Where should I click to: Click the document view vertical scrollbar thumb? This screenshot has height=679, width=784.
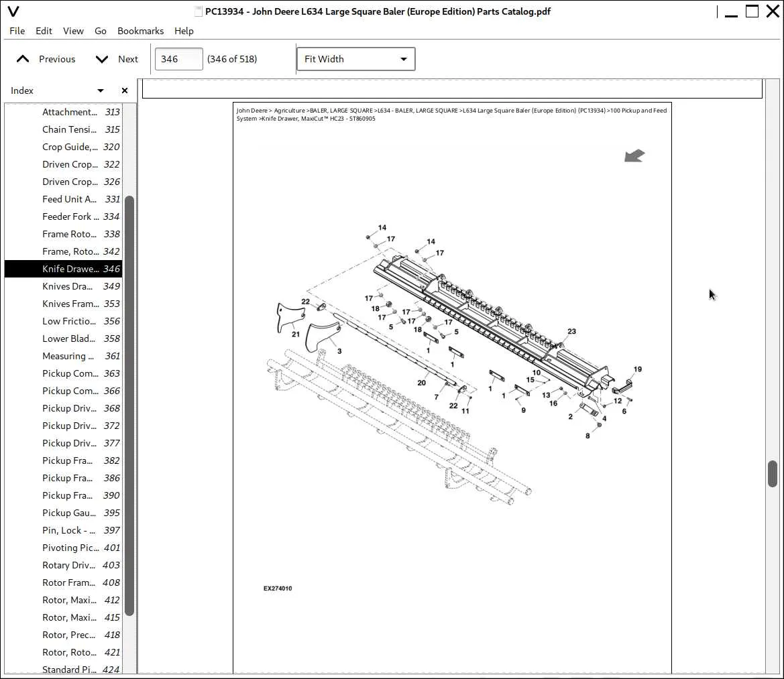tap(773, 474)
